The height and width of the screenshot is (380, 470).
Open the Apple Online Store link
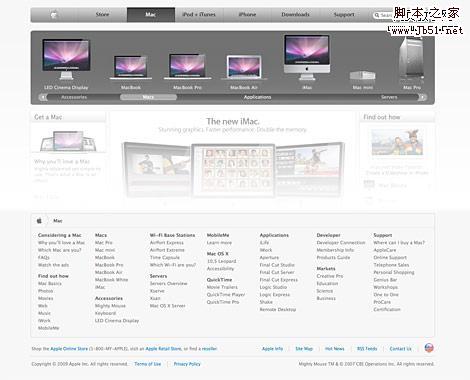click(x=69, y=349)
